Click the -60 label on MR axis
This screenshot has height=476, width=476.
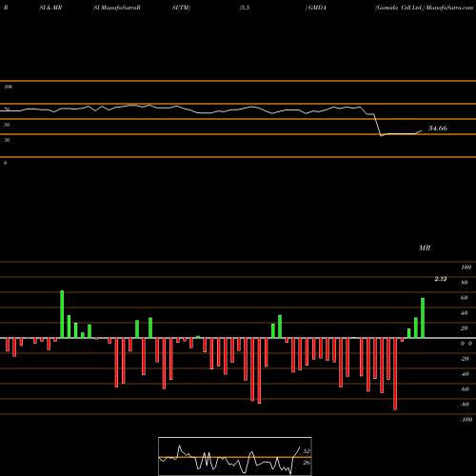465,389
